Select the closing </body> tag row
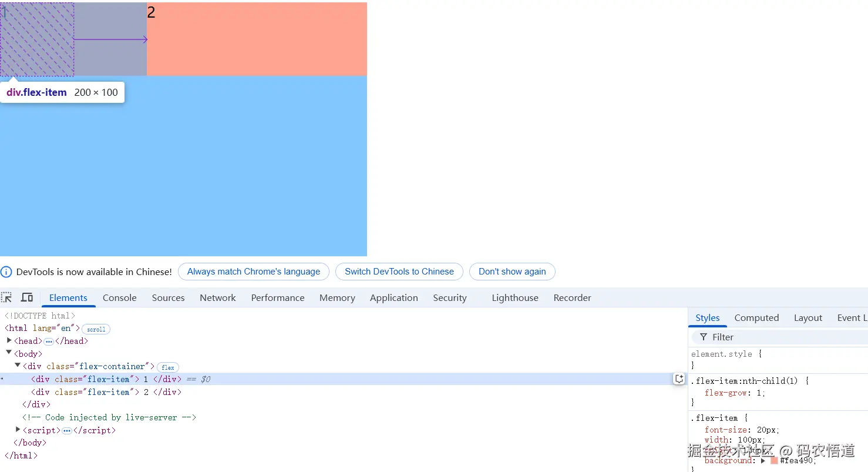 [344, 443]
